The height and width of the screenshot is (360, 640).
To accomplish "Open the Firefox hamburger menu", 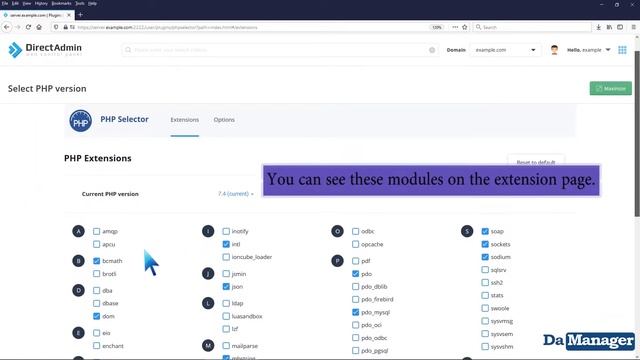I will coord(633,27).
